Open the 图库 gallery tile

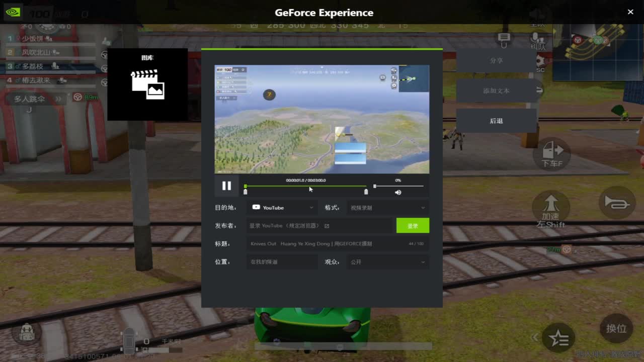tap(147, 84)
